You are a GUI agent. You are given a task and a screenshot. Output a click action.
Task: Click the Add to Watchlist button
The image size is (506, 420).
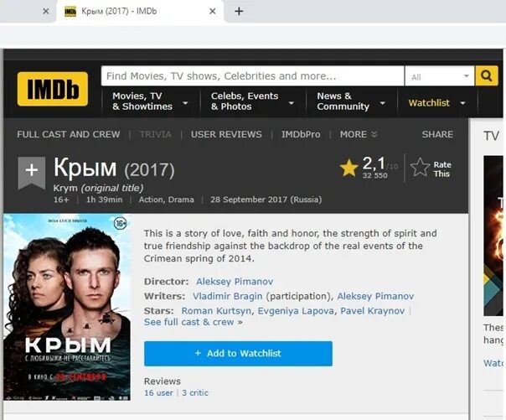[x=238, y=354]
